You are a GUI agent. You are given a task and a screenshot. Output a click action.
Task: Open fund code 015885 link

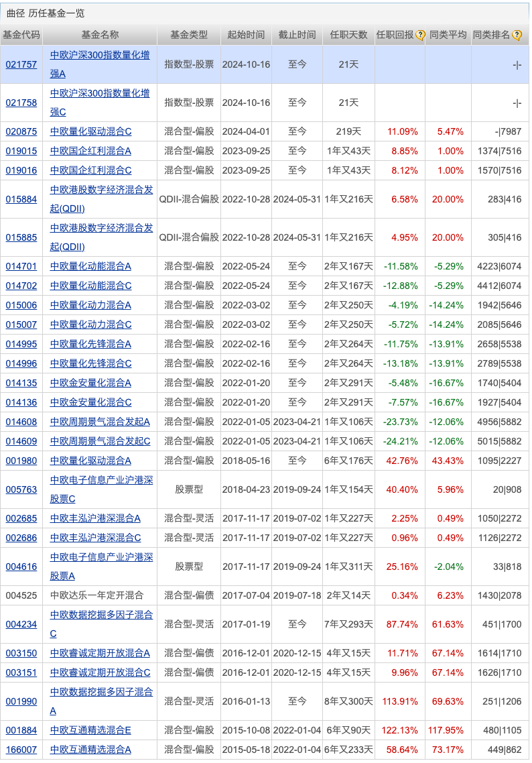[x=21, y=237]
